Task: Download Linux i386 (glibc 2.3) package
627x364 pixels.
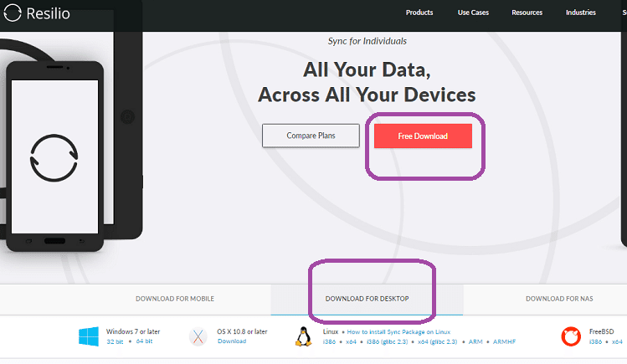Action: [387, 342]
